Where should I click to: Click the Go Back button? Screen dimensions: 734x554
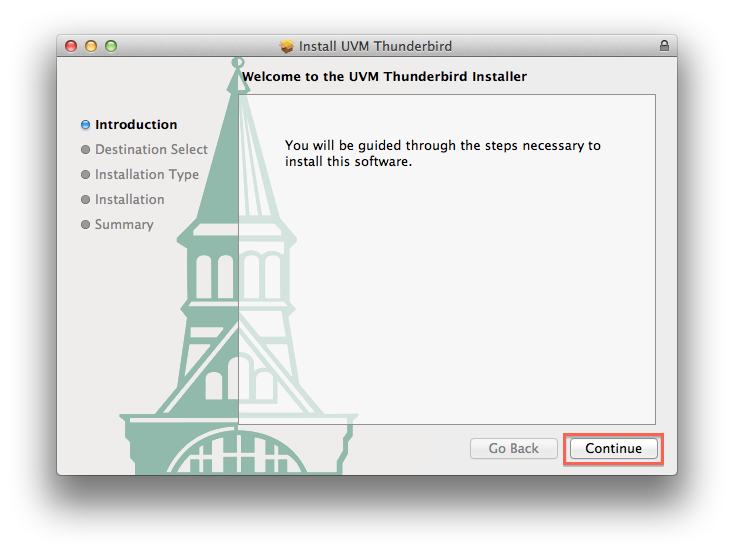click(514, 449)
